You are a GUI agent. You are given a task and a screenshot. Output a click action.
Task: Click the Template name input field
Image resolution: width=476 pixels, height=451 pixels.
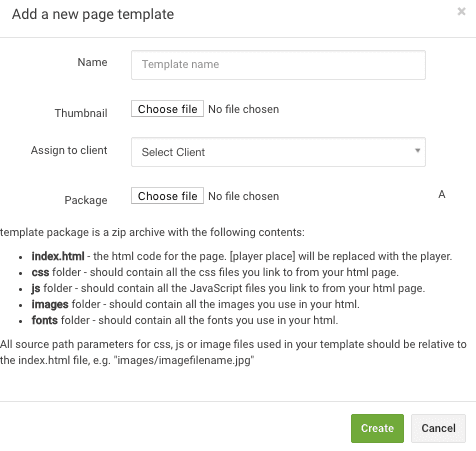[278, 65]
